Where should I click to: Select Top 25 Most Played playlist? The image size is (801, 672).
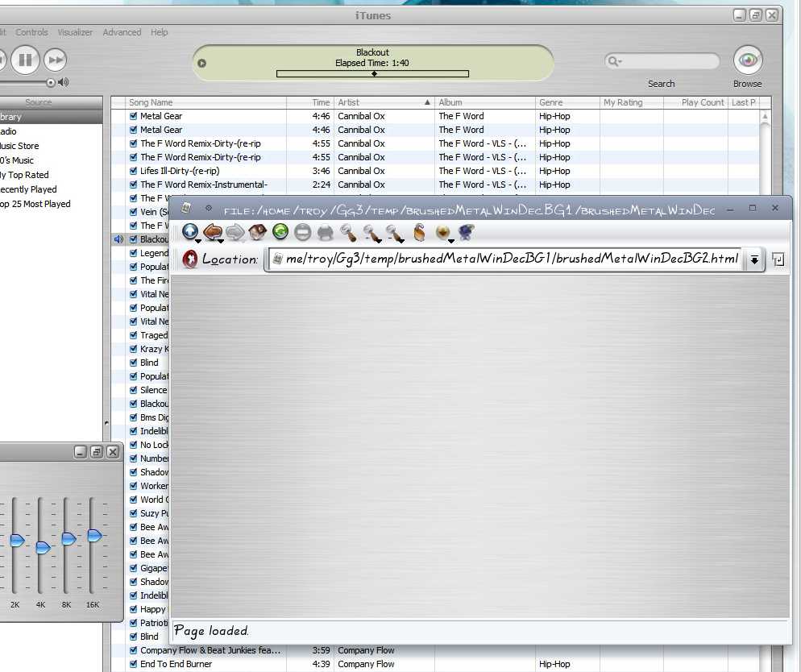point(51,204)
